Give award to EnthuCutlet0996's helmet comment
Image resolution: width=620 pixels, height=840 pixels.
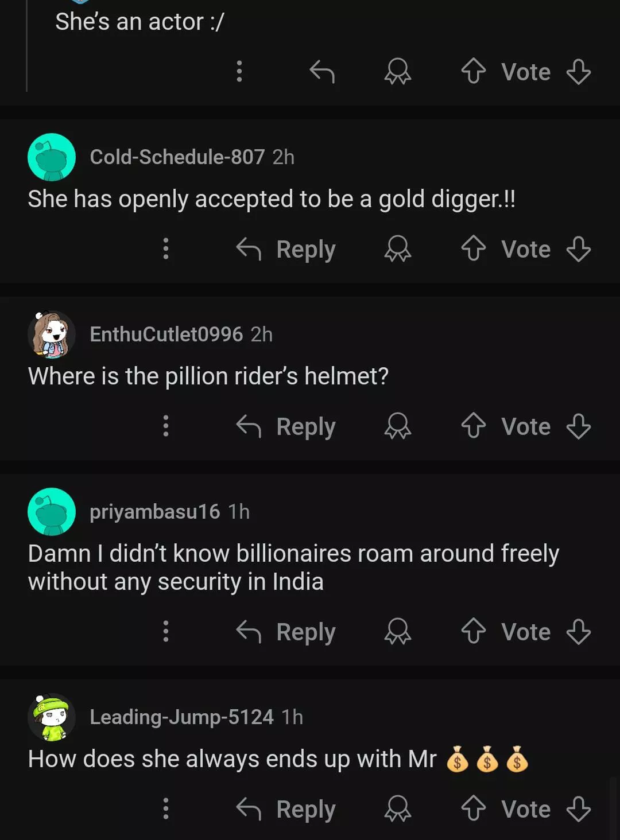coord(397,426)
